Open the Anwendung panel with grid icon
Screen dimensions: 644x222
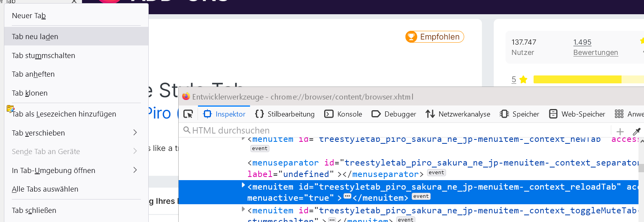[x=629, y=114]
